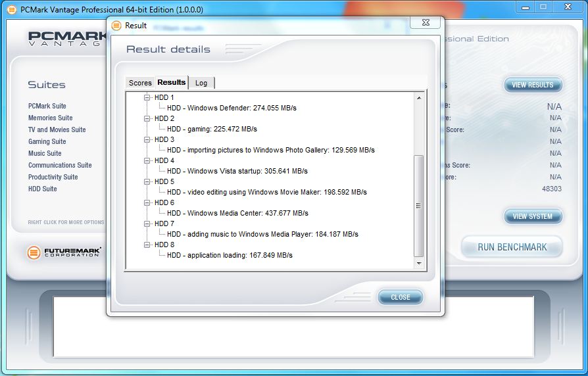Switch to the Scores tab
588x376 pixels.
coord(140,83)
